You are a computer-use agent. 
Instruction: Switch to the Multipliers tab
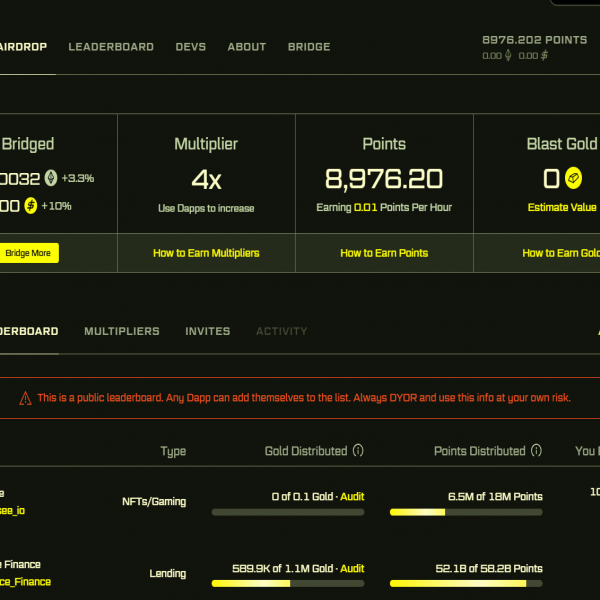121,331
